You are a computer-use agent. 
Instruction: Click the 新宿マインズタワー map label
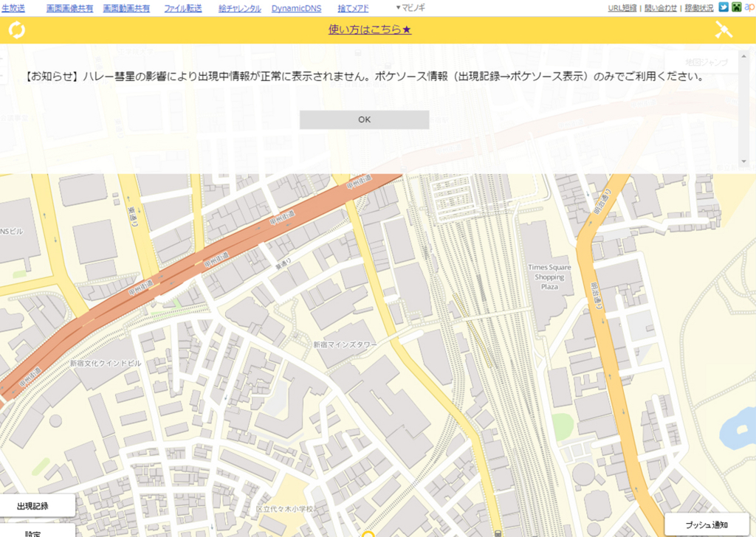[346, 344]
